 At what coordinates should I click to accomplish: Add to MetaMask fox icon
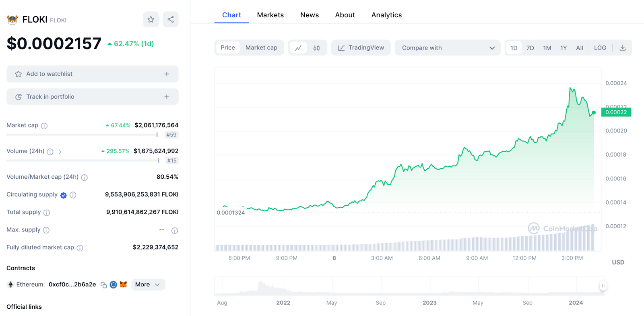pyautogui.click(x=124, y=285)
